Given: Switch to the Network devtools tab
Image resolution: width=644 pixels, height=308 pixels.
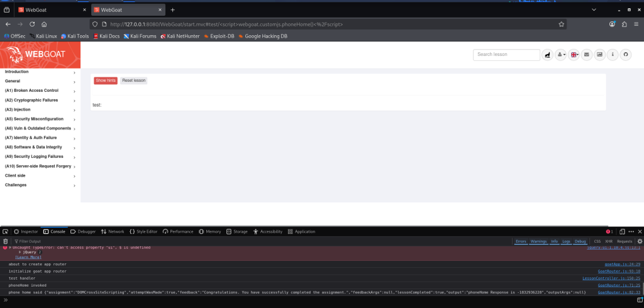Looking at the screenshot, I should point(113,231).
